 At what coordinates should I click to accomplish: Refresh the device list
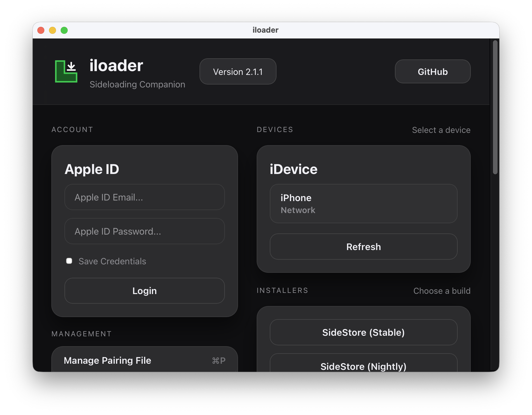coord(363,247)
